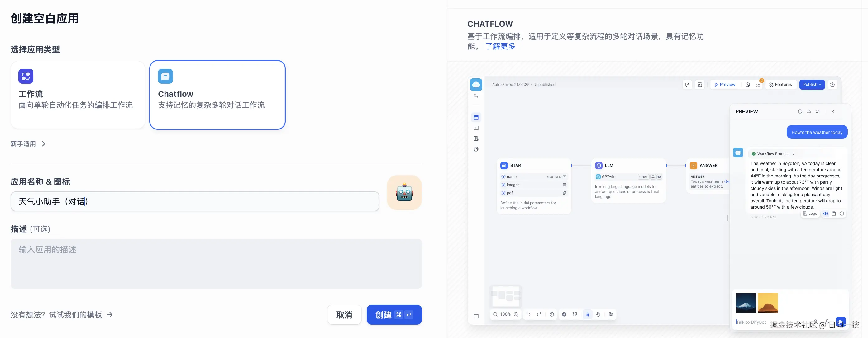Select the Pointer tool in the canvas toolbar
This screenshot has width=868, height=338.
(x=588, y=314)
